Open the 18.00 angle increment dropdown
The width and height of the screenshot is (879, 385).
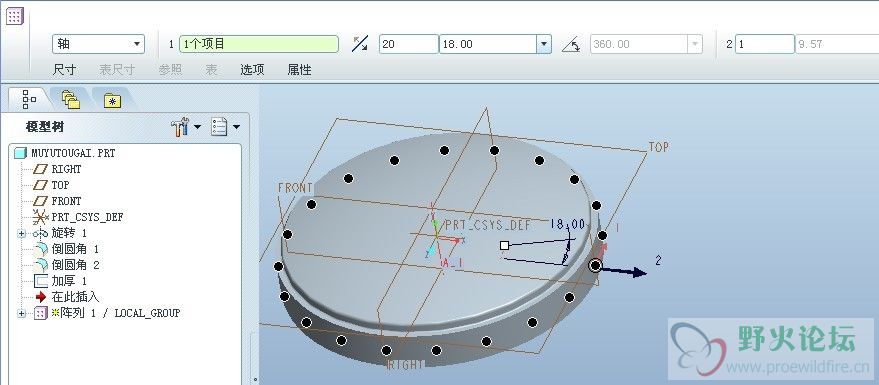coord(543,44)
